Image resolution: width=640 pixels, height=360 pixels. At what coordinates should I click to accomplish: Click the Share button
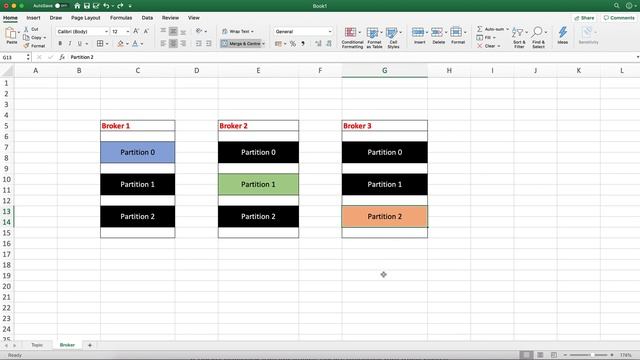[584, 18]
